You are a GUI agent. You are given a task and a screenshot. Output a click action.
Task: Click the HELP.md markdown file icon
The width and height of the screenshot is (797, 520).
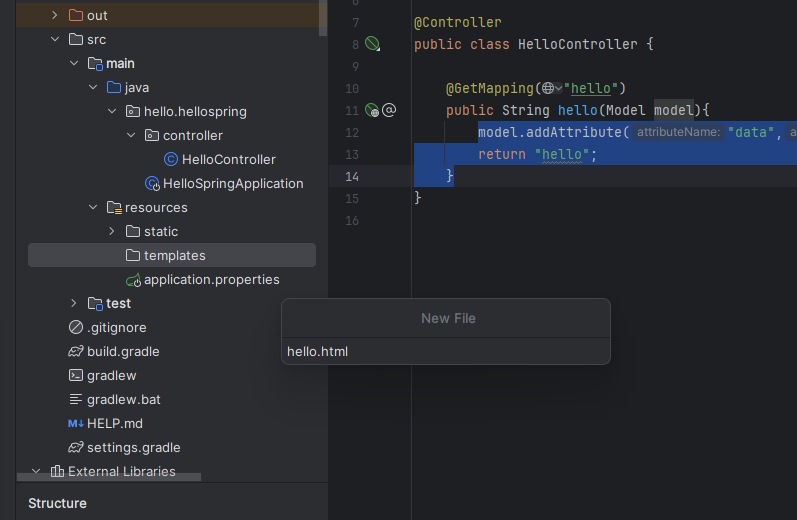click(75, 423)
